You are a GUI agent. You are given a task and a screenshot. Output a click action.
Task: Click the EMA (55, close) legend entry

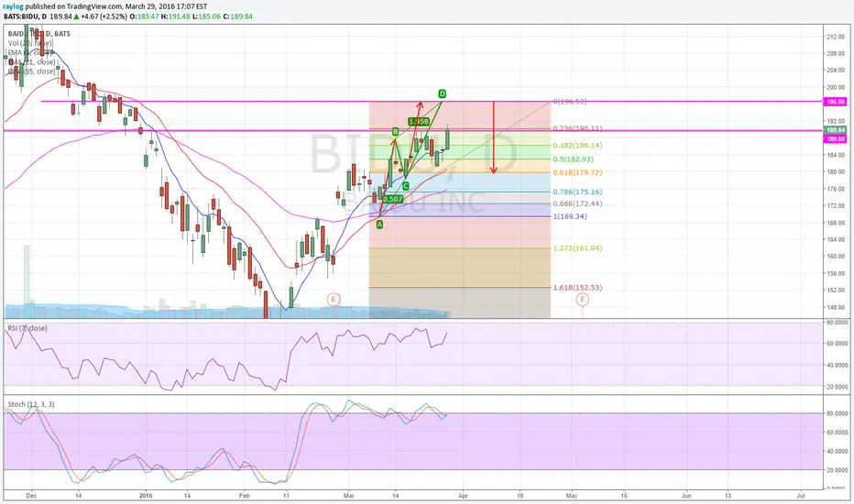pos(31,71)
